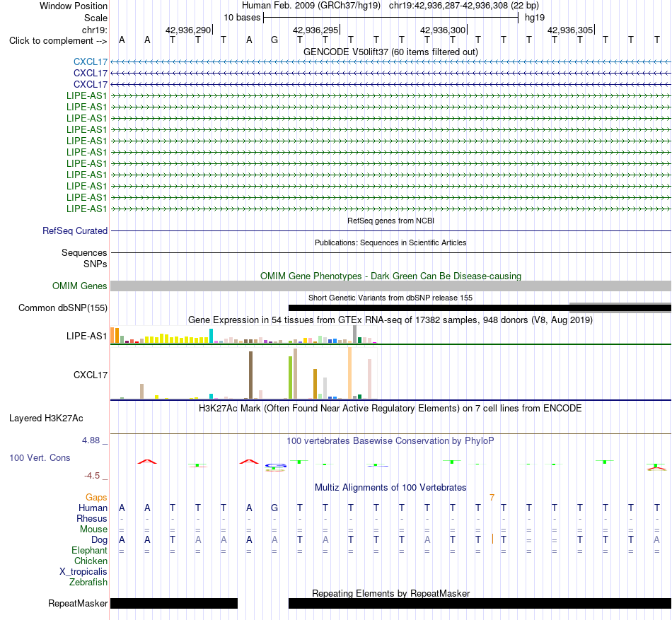Click the Scale track label
This screenshot has height=620, width=672.
coord(95,18)
